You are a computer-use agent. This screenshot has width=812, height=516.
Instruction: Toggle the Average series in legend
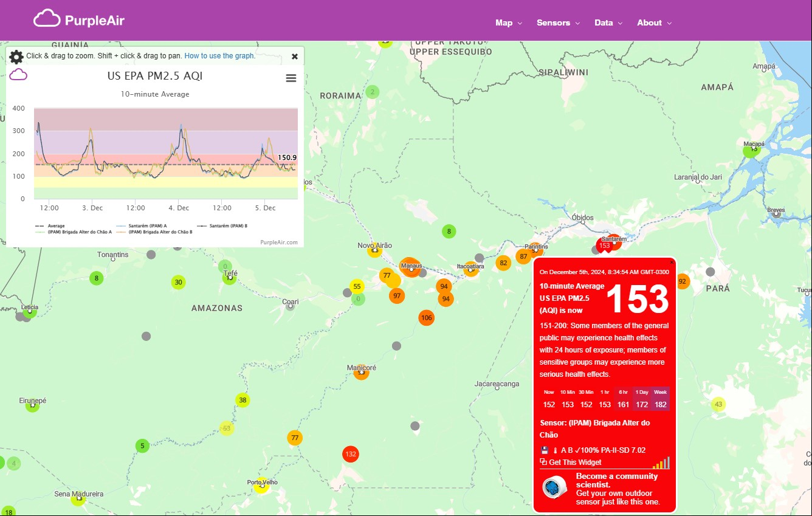tap(50, 225)
